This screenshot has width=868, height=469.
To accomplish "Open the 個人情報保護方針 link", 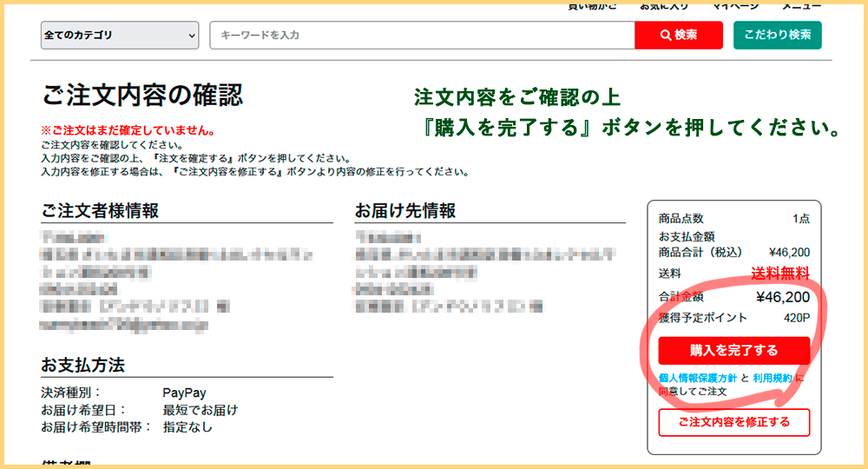I will (x=698, y=379).
